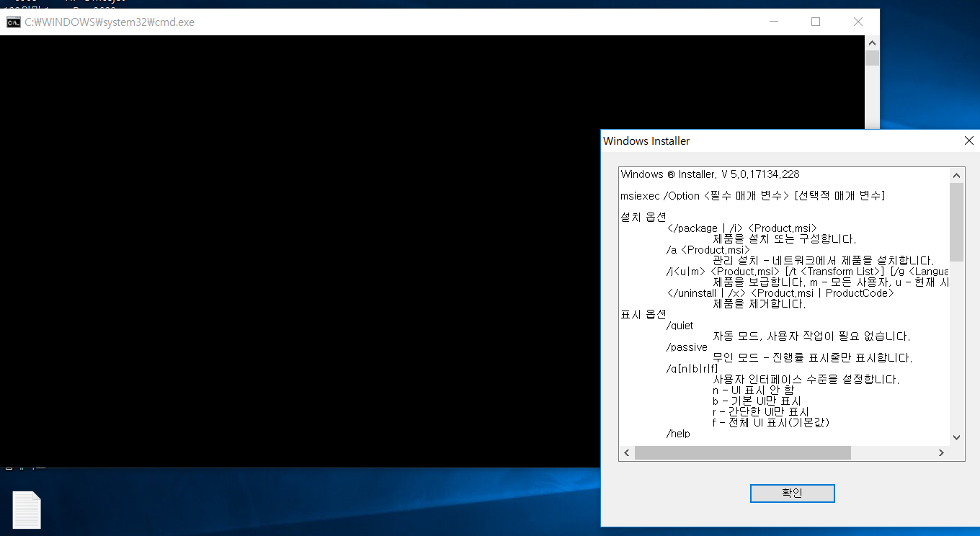Click the 'f - 전체 UI 표시(기본값)' line

(771, 423)
